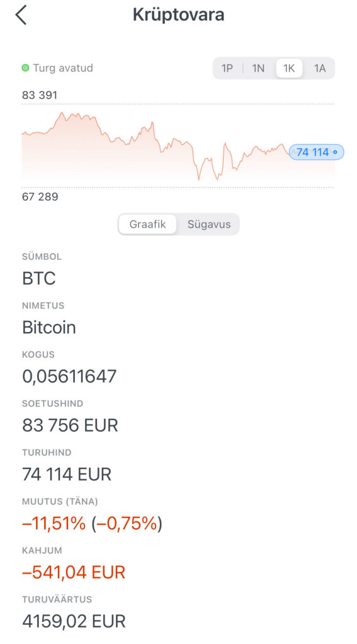This screenshot has height=644, width=357.
Task: Tap the small circle in price badge
Action: coord(335,152)
